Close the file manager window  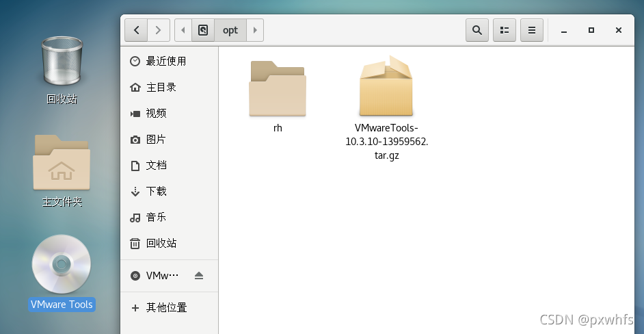619,30
